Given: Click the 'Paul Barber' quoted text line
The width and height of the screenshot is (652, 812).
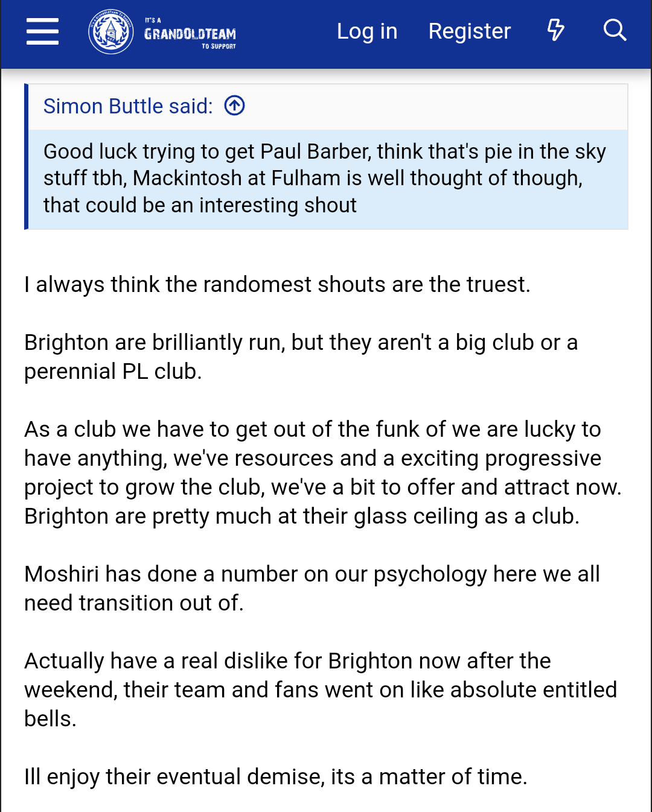Looking at the screenshot, I should pyautogui.click(x=325, y=151).
